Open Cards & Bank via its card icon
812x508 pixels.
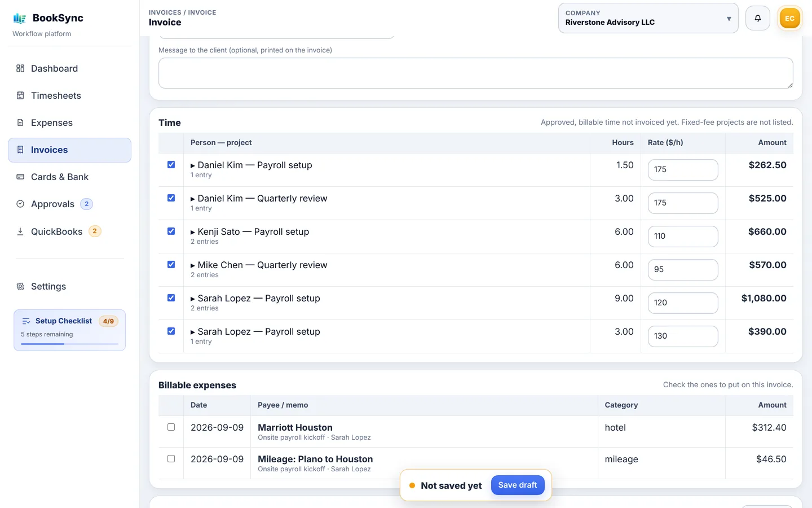[20, 177]
